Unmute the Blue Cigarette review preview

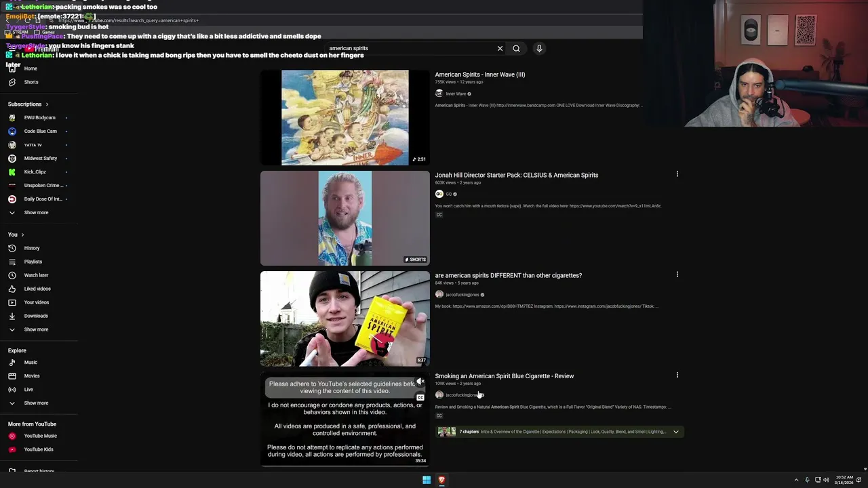tap(420, 382)
